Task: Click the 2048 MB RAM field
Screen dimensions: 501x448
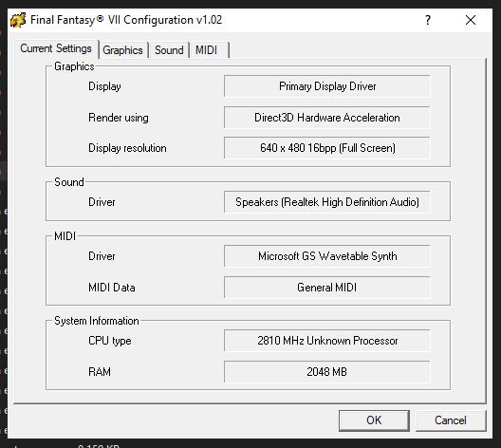Action: point(326,372)
